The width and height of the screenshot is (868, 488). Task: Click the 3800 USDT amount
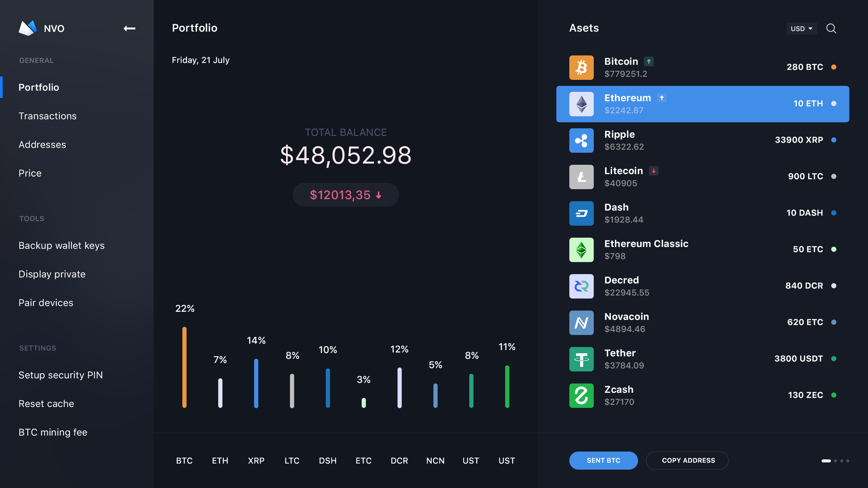798,358
